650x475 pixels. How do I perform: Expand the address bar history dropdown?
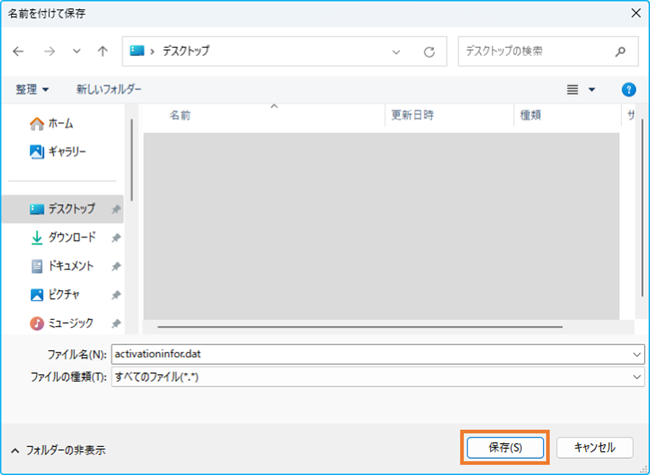[x=396, y=52]
